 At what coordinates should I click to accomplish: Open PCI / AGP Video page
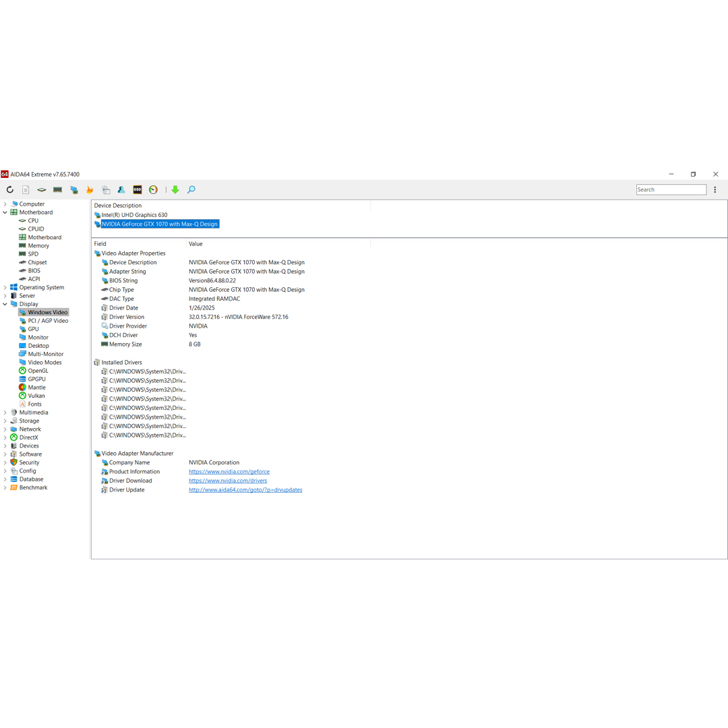click(x=48, y=321)
